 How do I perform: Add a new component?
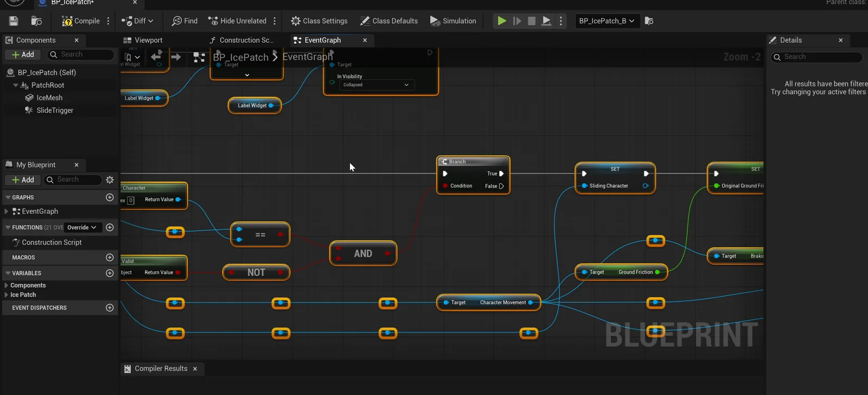(x=23, y=55)
